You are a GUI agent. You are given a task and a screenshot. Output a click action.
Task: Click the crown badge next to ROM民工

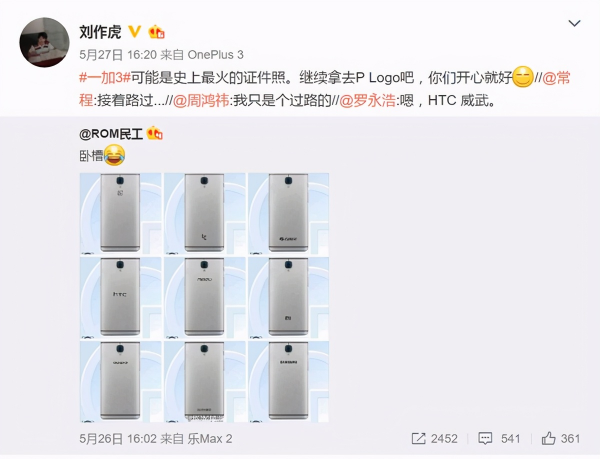pos(155,133)
